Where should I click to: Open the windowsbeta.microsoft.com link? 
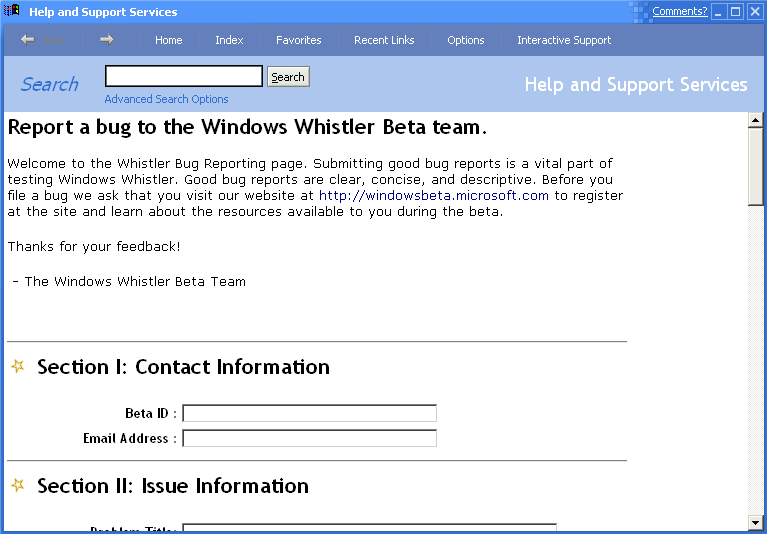[433, 196]
